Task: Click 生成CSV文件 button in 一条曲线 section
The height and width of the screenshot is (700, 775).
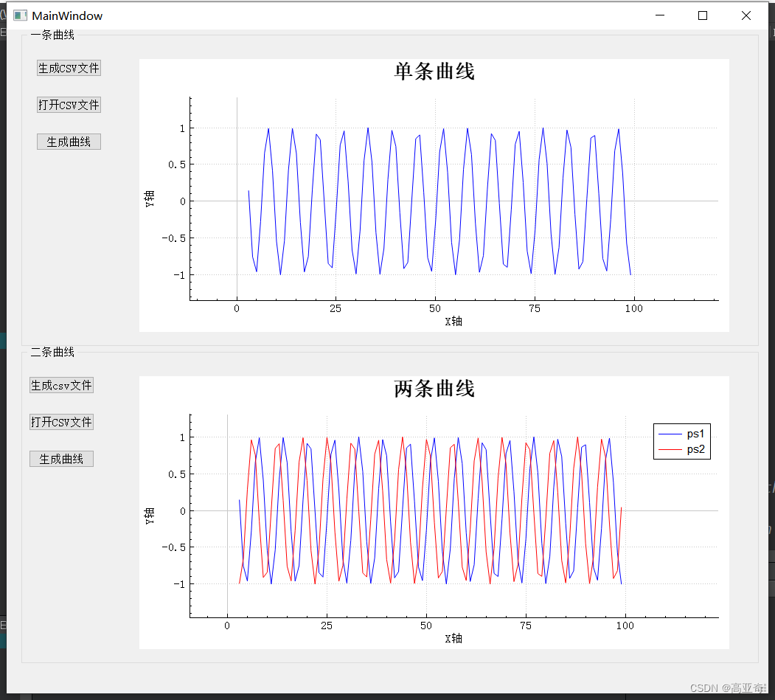Action: pyautogui.click(x=68, y=68)
